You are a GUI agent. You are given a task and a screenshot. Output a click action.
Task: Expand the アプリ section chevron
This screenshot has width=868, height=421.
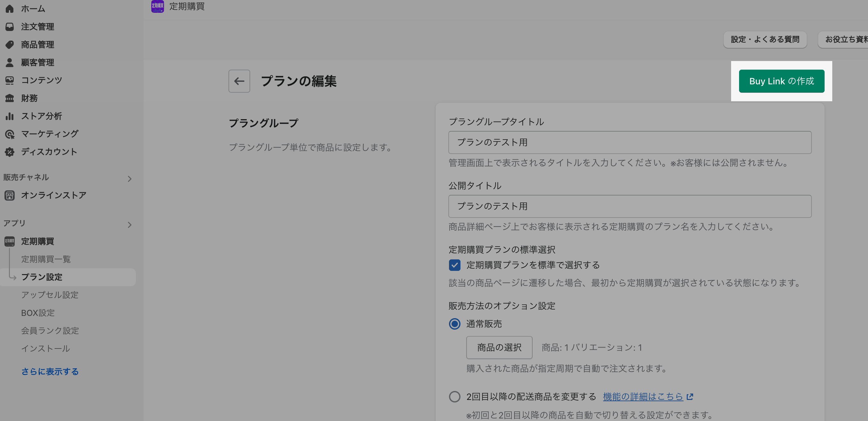tap(129, 225)
